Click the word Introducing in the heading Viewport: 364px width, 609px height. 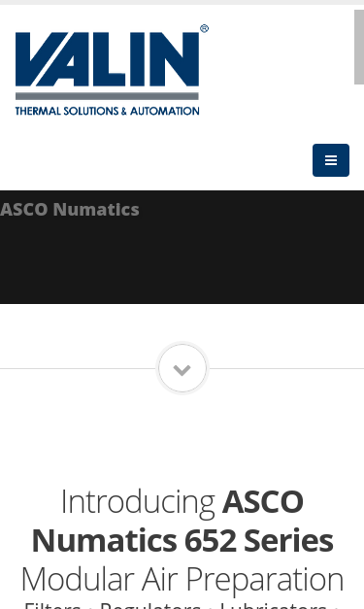click(138, 502)
